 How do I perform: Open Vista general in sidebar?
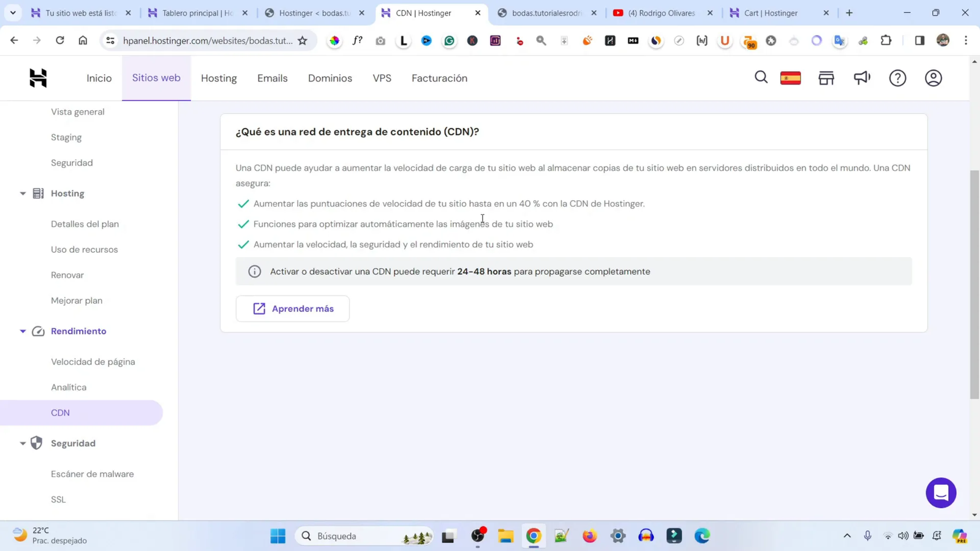(78, 111)
